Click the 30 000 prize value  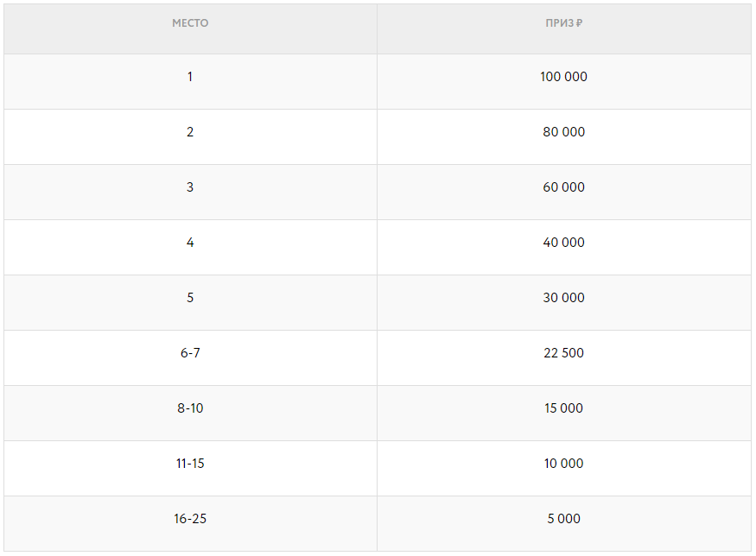563,298
